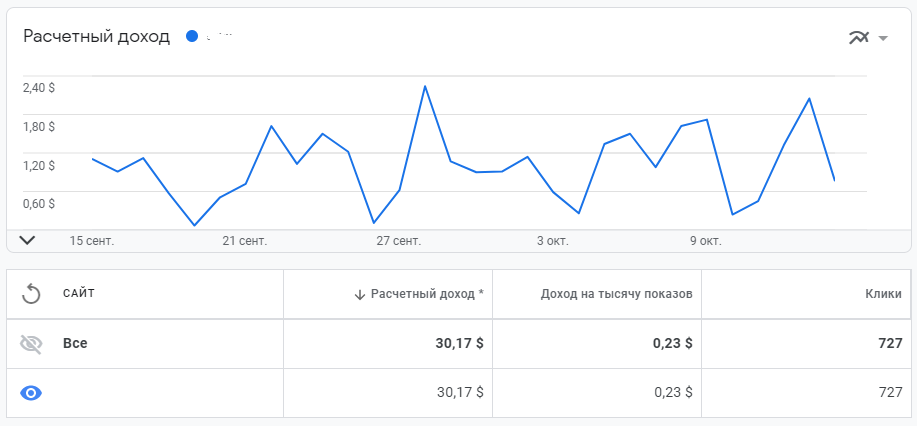Collapse the chart with the chevron
Image resolution: width=917 pixels, height=426 pixels.
(27, 240)
